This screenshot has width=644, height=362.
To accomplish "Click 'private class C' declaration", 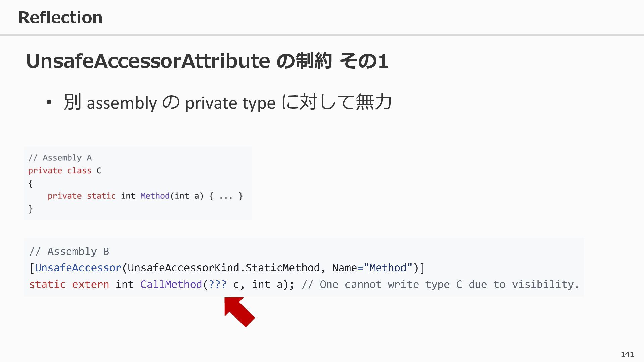I will 64,171.
